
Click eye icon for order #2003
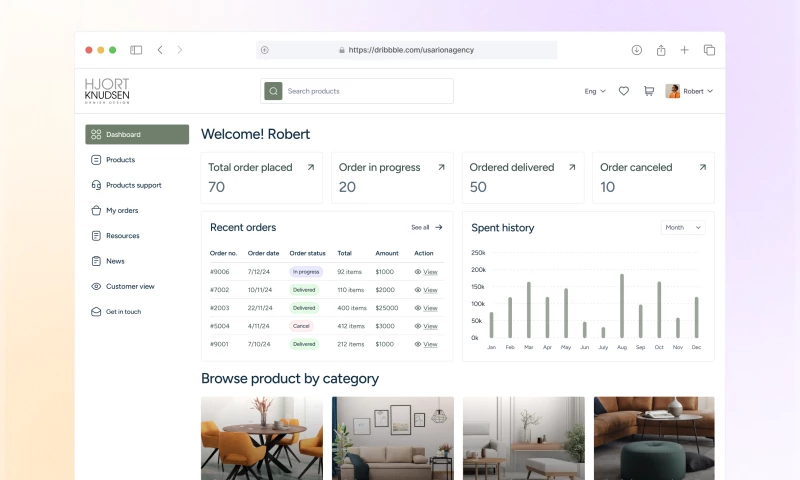tap(418, 308)
